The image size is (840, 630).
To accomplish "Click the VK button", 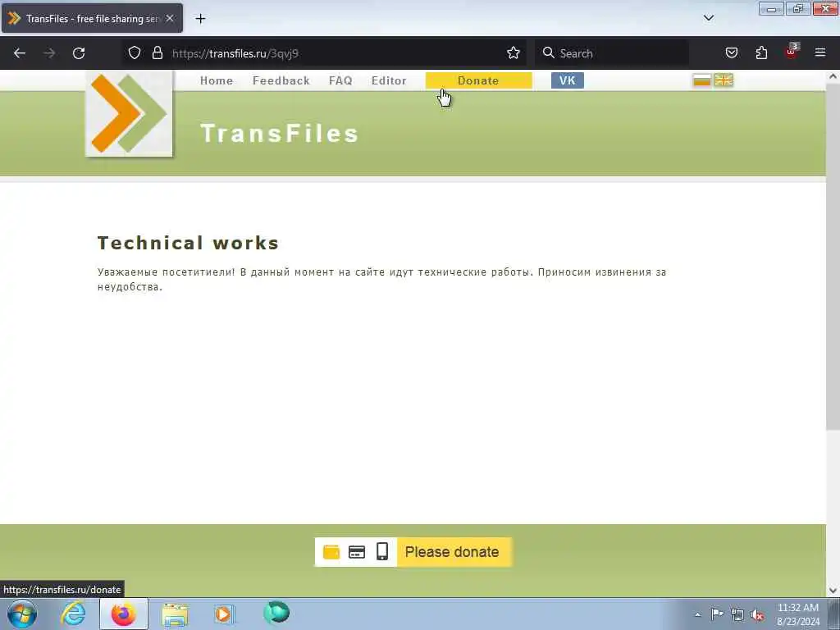I will [568, 80].
